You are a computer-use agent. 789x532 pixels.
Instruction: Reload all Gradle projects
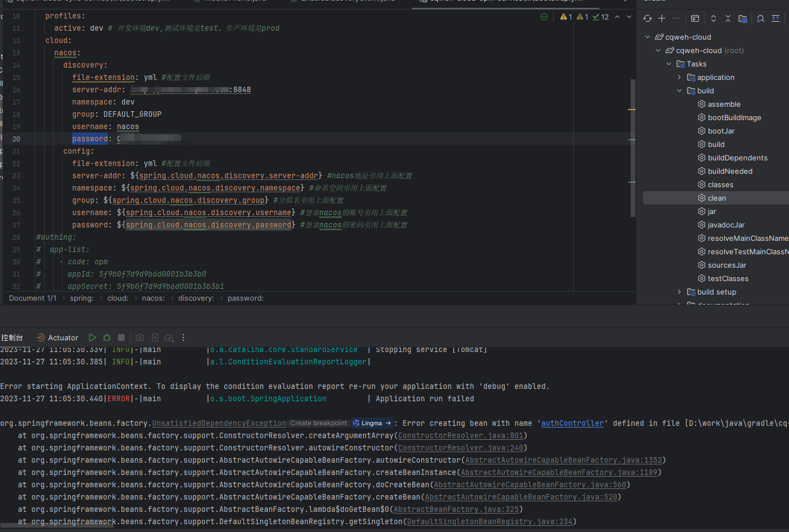(x=648, y=18)
